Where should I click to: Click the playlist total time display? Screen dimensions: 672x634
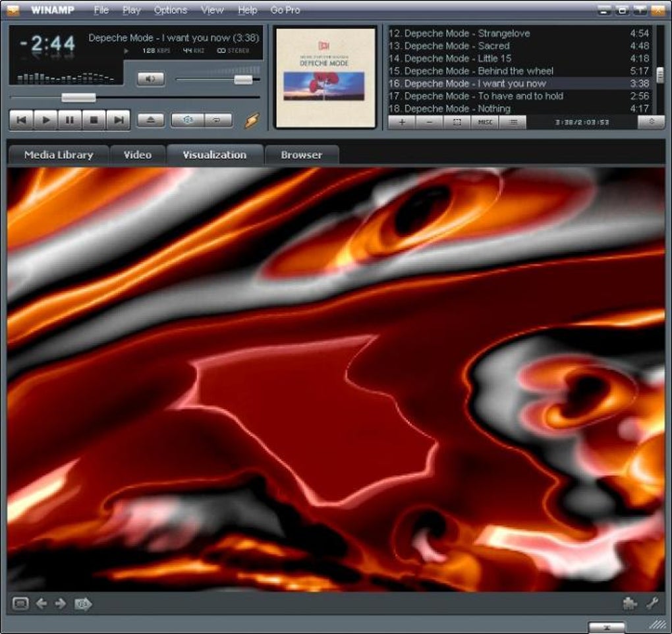pyautogui.click(x=582, y=122)
